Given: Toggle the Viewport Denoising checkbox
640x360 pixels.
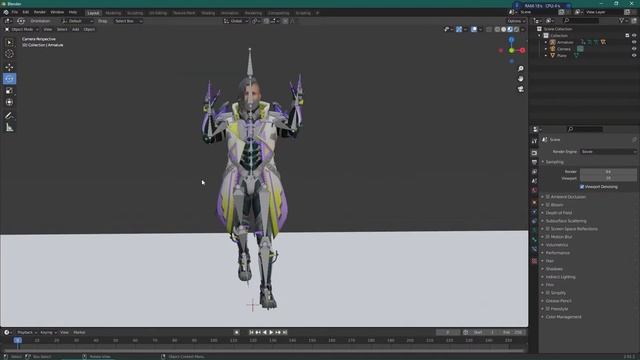Looking at the screenshot, I should coord(582,187).
